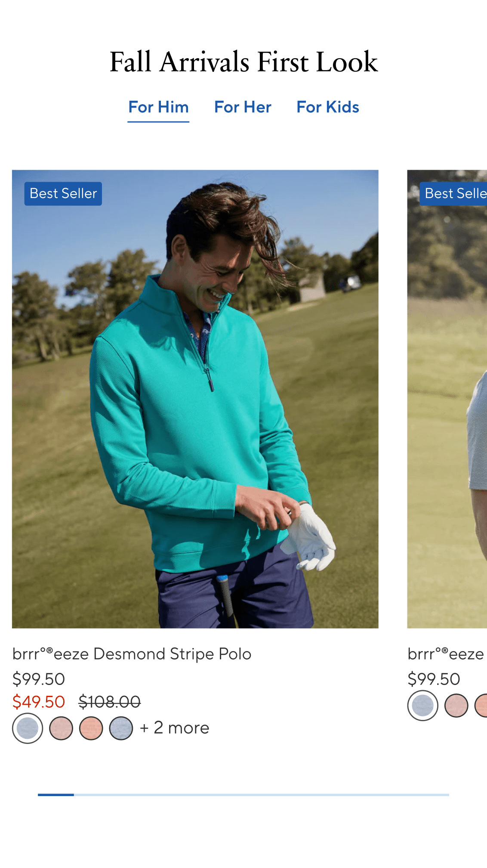Screen dimensions: 487x868
Task: Select third coral swatch of Desmond Polo
Action: pos(91,728)
